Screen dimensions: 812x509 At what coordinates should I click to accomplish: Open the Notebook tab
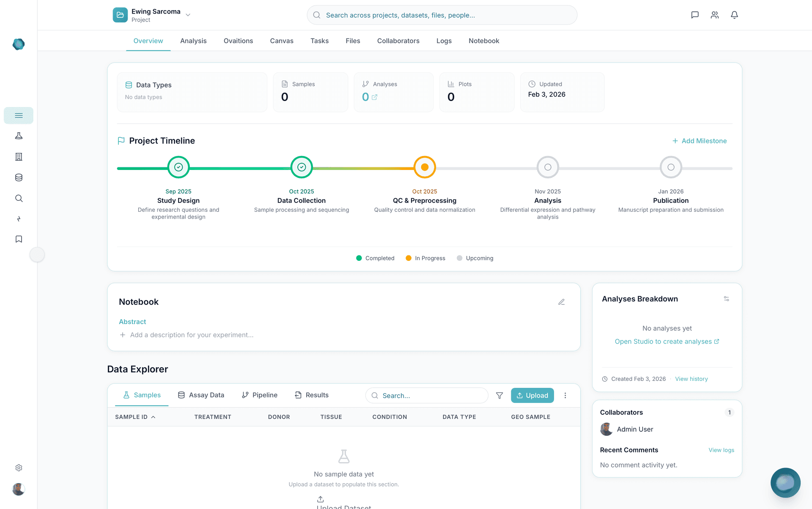click(x=484, y=41)
